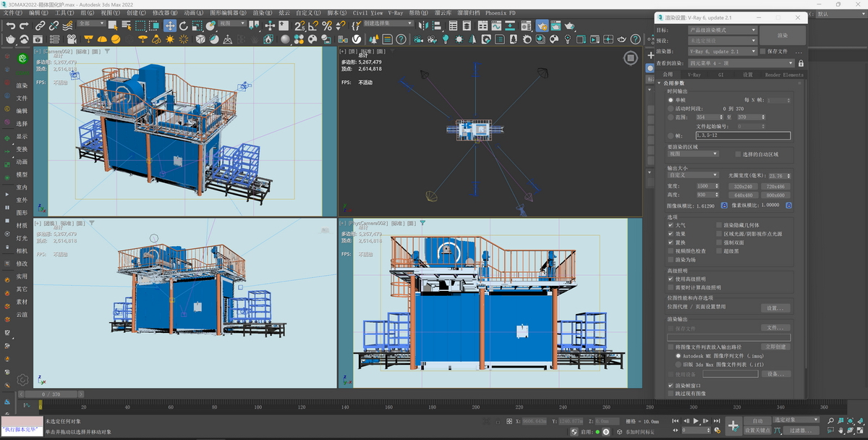This screenshot has height=440, width=868.
Task: Open selection filter 全部 dropdown
Action: tap(91, 23)
